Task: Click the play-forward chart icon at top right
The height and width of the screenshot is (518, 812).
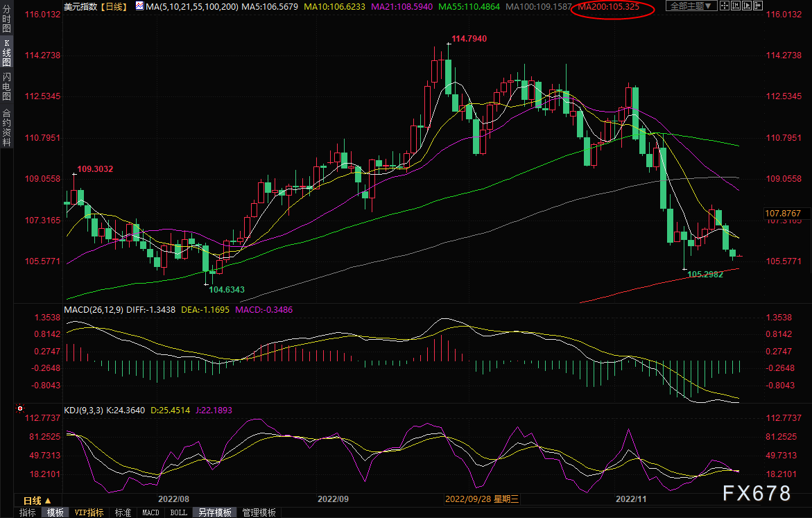Action: click(x=748, y=6)
